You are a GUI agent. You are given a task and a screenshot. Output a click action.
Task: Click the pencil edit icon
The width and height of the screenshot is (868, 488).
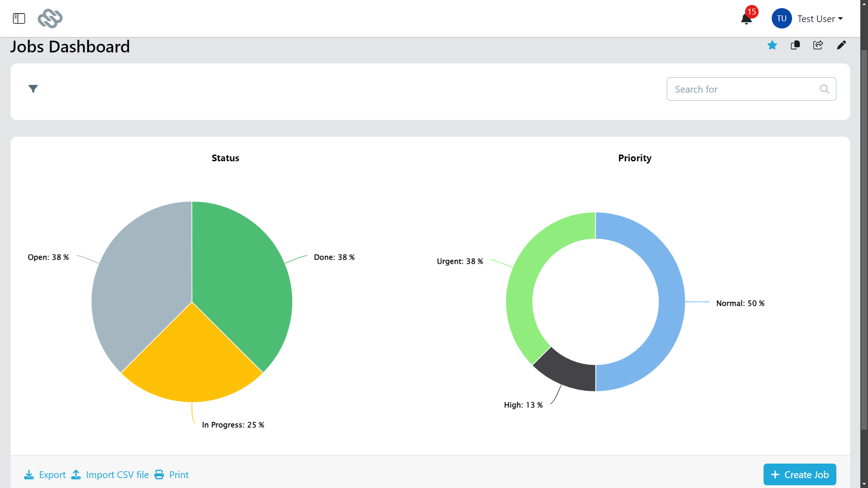(x=841, y=45)
